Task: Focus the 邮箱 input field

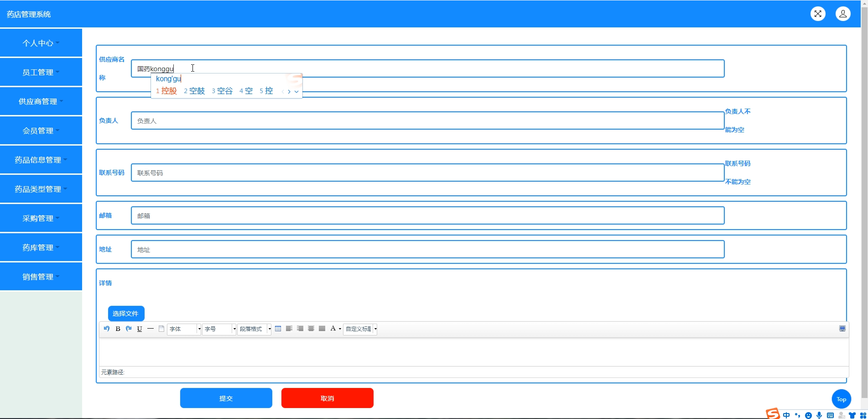Action: pos(428,215)
